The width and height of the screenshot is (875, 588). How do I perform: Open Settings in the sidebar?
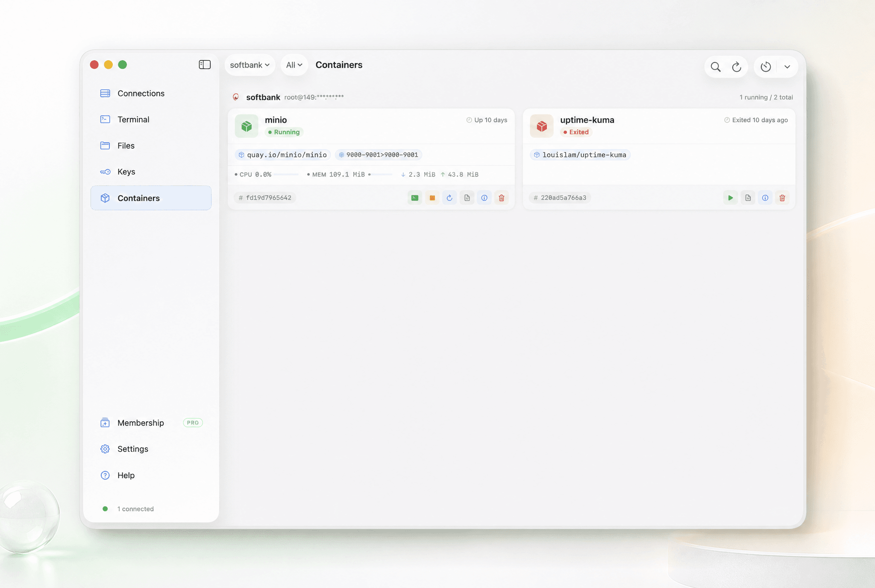[151, 449]
